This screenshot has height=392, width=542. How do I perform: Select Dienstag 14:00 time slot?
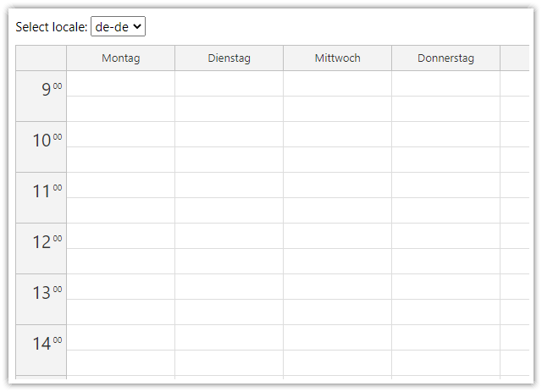tap(229, 338)
